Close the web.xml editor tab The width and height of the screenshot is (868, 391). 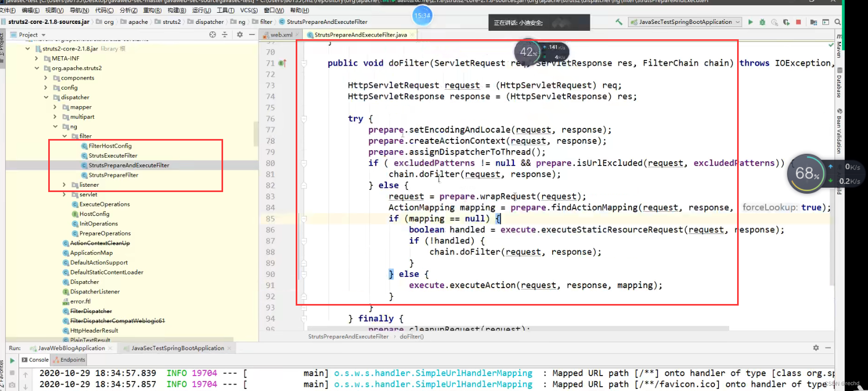(297, 35)
